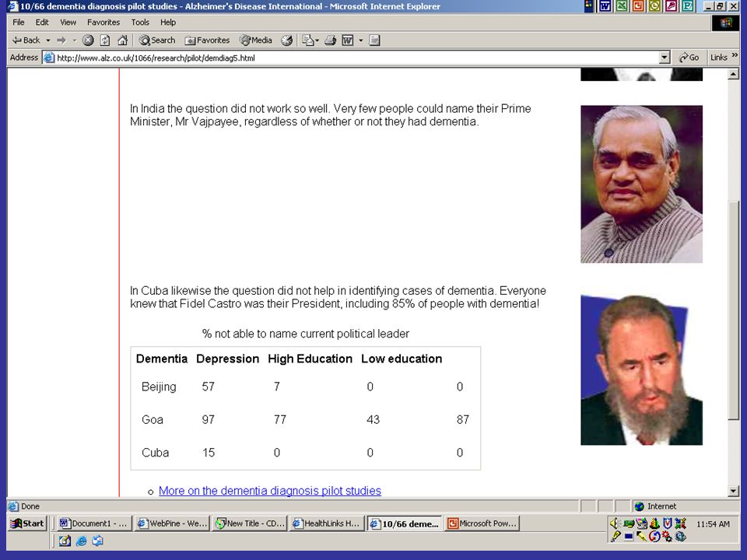Open the Mail toolbar icon
This screenshot has height=560, width=747.
tap(310, 40)
